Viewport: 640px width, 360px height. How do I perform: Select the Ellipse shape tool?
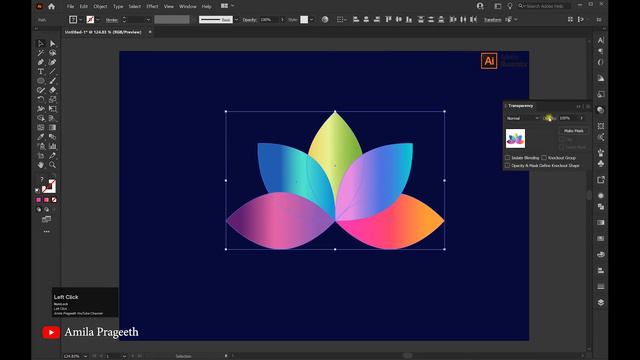pyautogui.click(x=40, y=81)
